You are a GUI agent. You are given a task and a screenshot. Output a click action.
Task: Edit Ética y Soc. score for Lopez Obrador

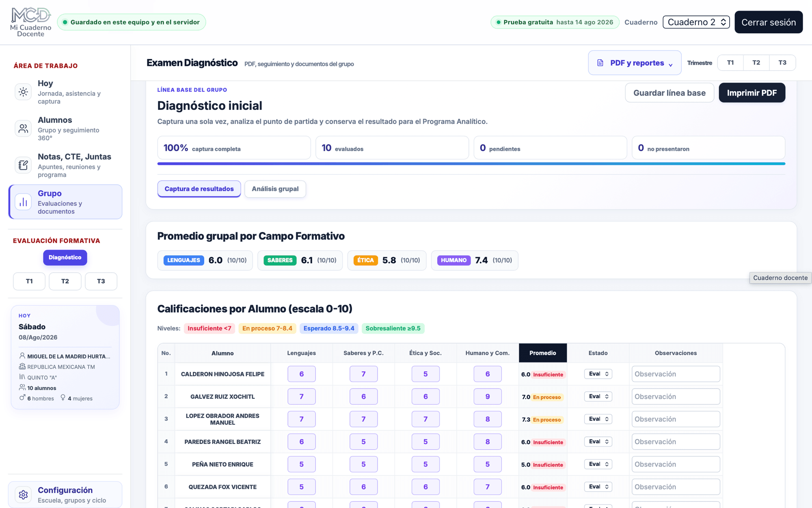[425, 419]
